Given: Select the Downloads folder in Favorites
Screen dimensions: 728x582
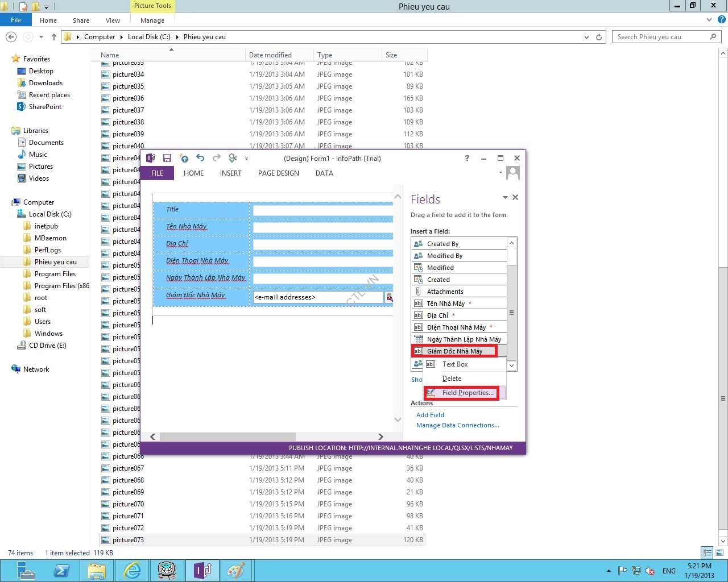Looking at the screenshot, I should pos(45,83).
